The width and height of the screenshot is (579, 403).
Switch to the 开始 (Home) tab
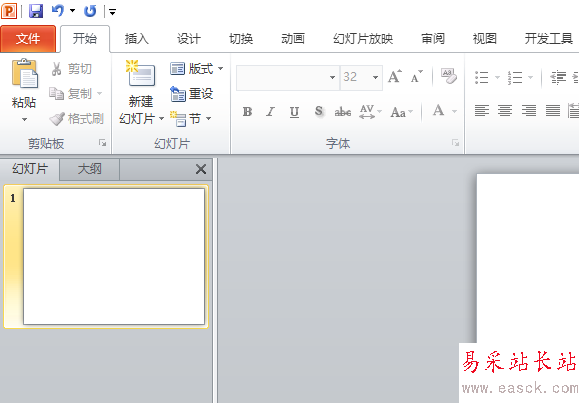point(85,38)
